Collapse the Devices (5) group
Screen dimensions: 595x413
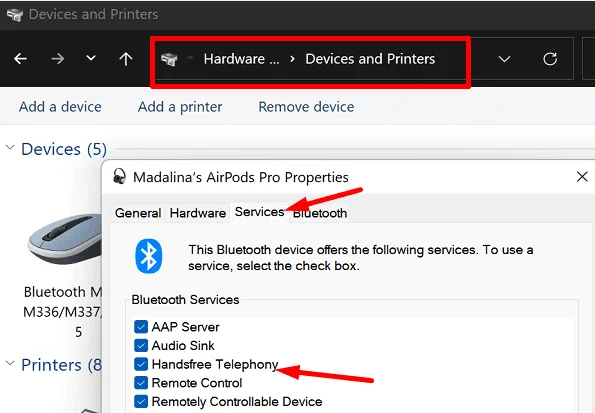(10, 147)
